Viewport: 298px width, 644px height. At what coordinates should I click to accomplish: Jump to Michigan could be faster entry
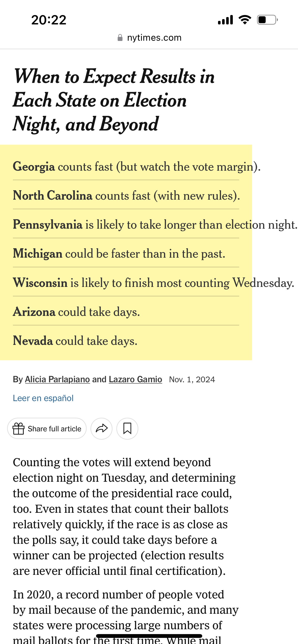(119, 254)
